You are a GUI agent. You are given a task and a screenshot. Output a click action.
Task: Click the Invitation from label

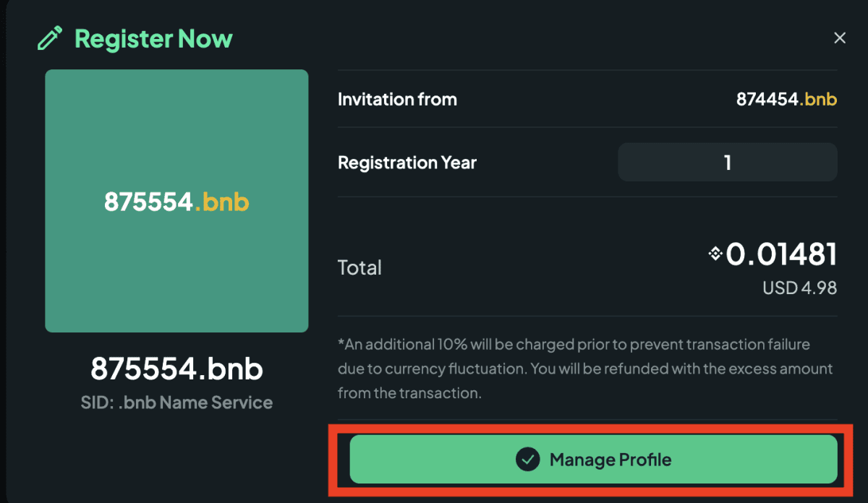(397, 99)
